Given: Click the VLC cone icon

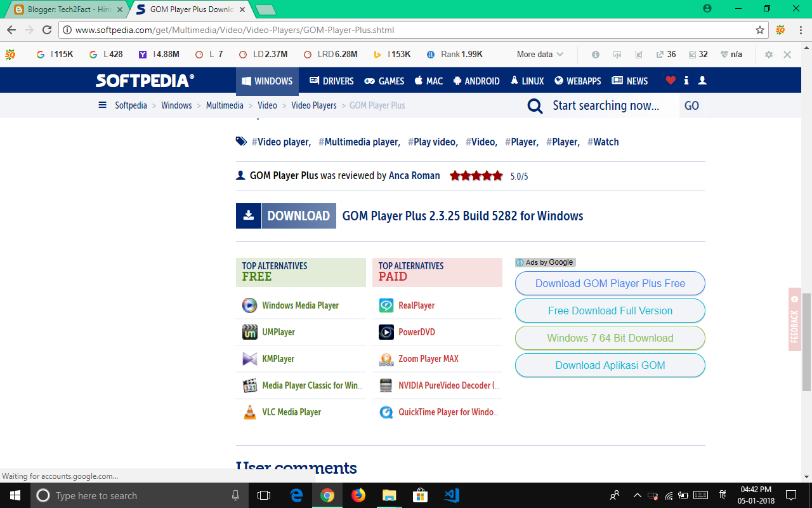Looking at the screenshot, I should click(x=250, y=412).
